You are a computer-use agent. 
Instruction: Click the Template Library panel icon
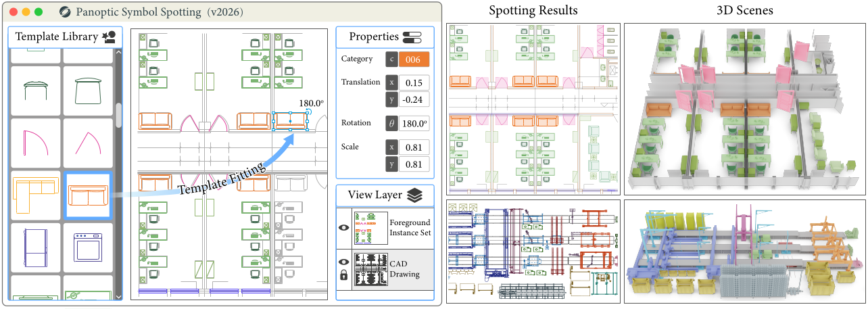[108, 37]
